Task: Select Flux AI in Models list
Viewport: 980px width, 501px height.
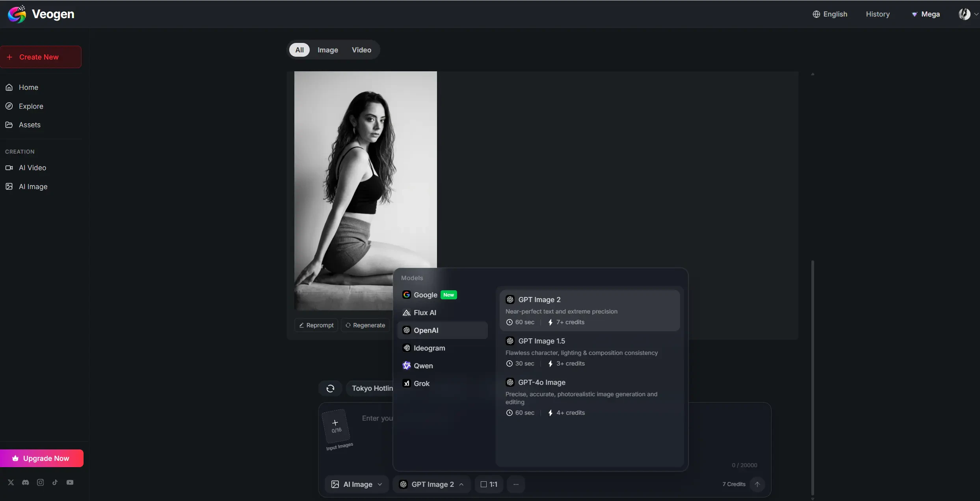Action: click(425, 313)
